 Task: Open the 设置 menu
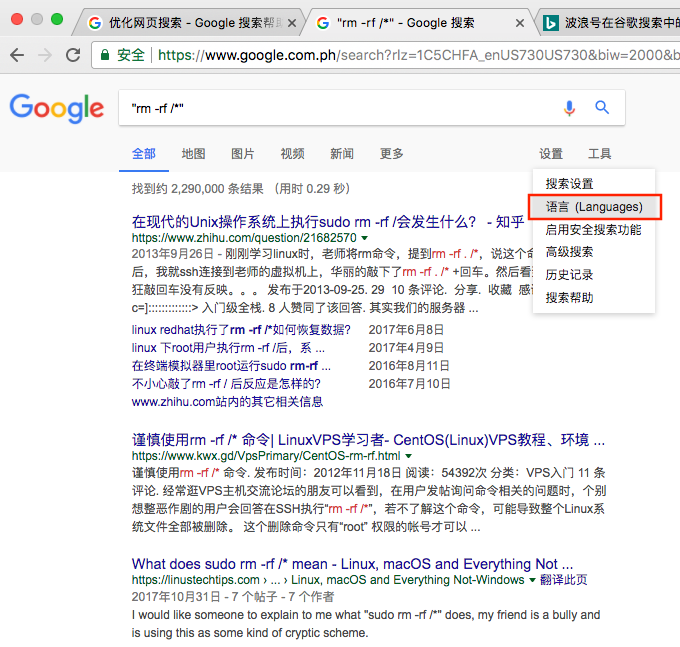[x=551, y=154]
